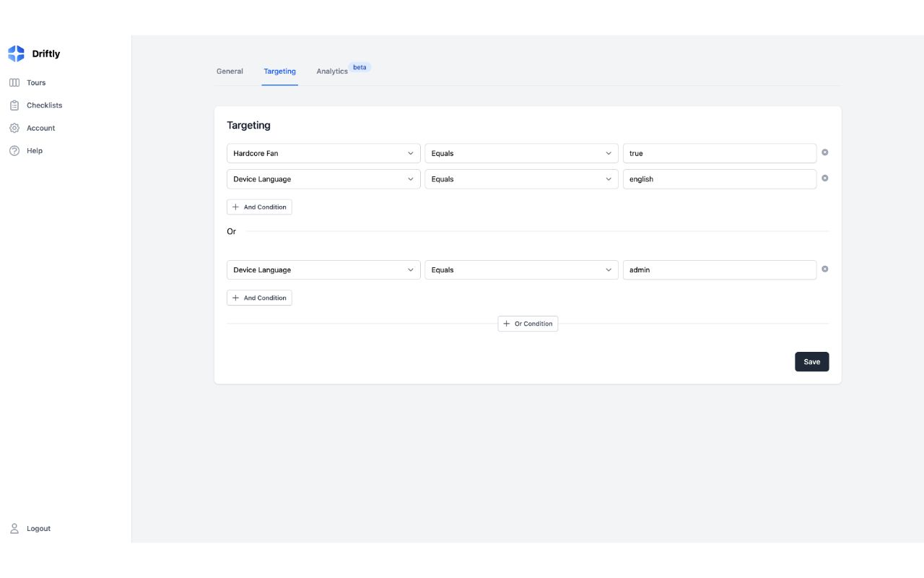Open Device Language dropdown in second group

(x=323, y=270)
